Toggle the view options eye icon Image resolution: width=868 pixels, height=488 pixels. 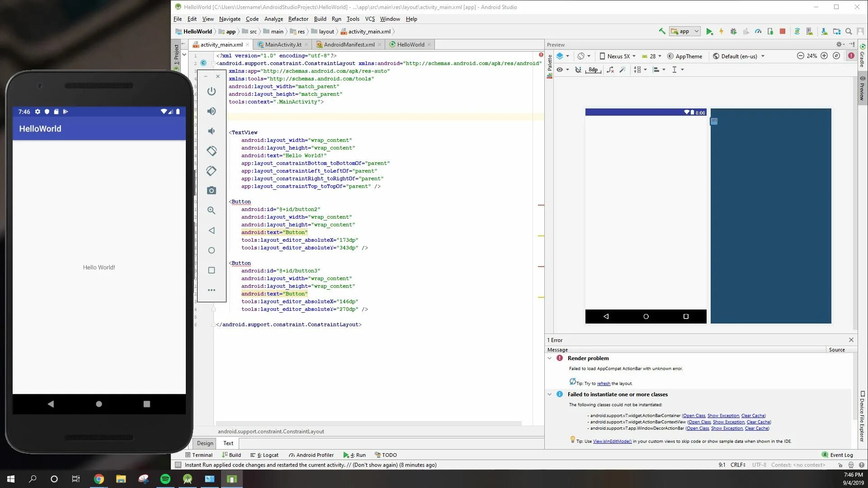tap(560, 70)
